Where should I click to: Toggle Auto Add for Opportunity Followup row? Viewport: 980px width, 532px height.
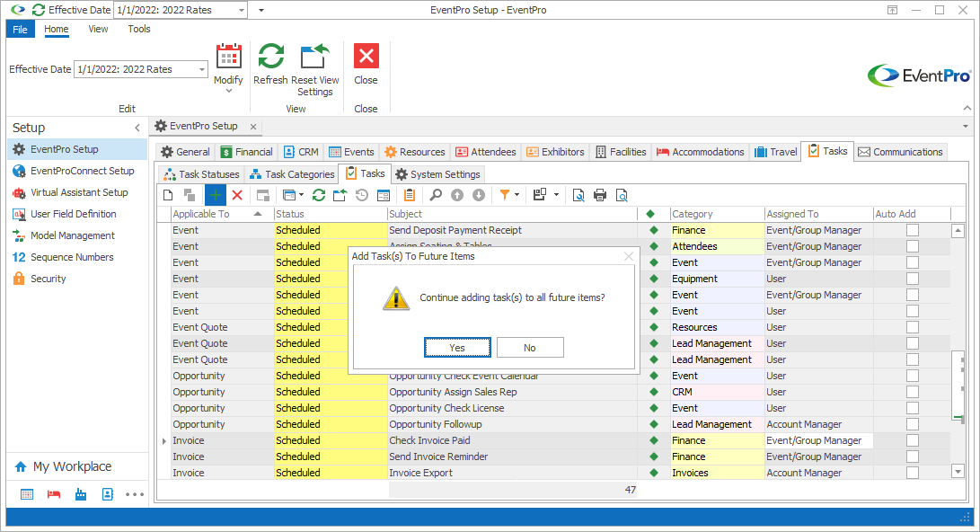pos(913,424)
